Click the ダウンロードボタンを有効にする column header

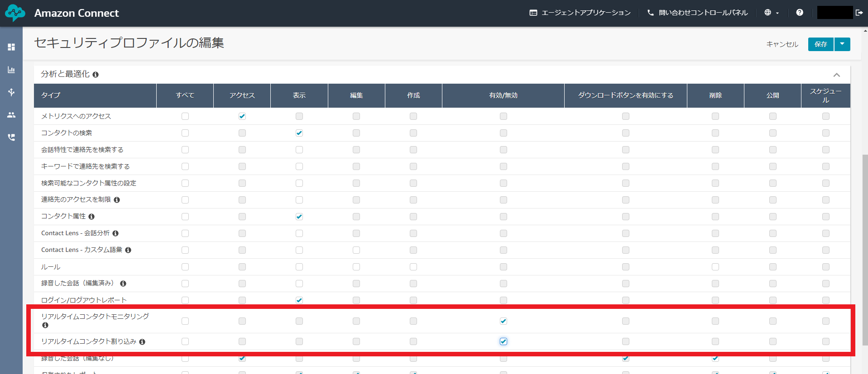626,95
